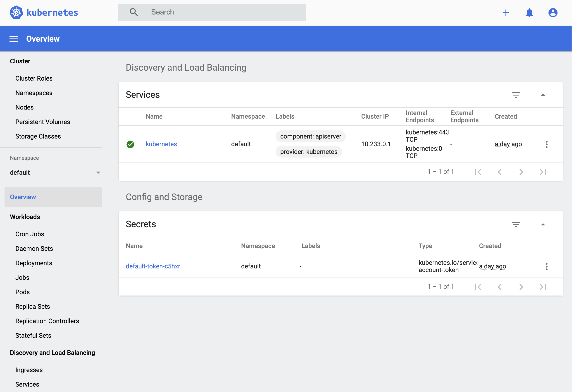
Task: Click the Kubernetes helm logo icon
Action: 16,12
